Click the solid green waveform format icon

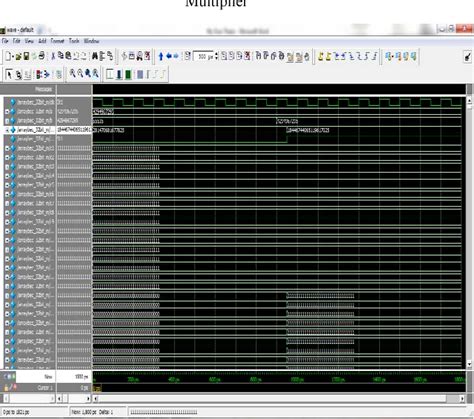tap(128, 74)
